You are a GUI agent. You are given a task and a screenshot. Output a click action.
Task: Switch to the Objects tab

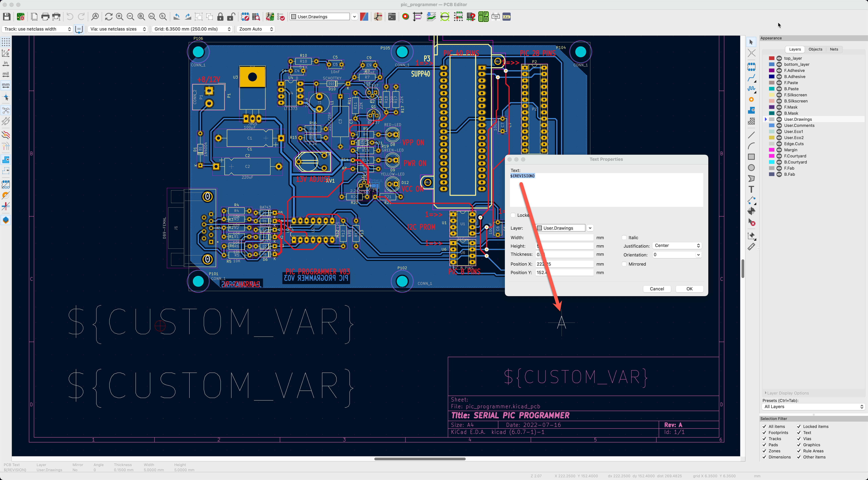pos(815,49)
